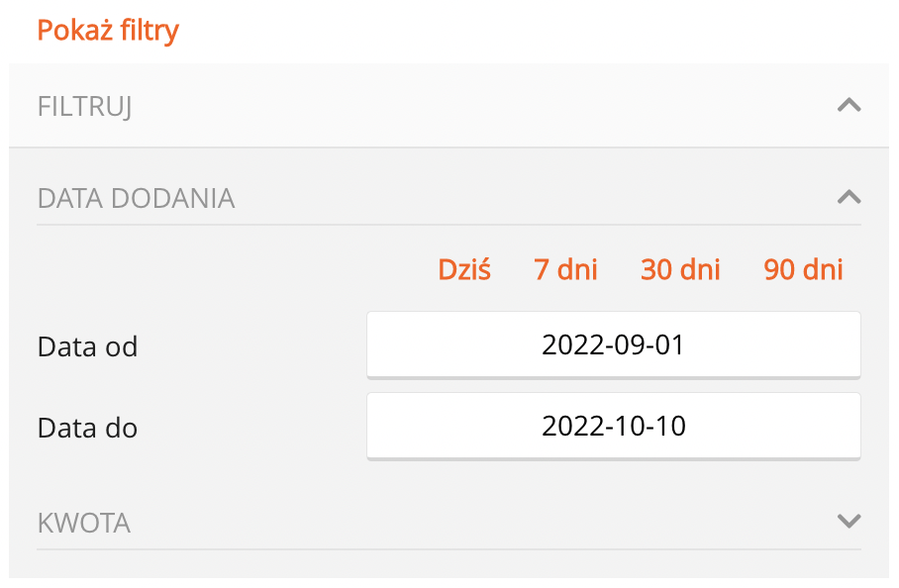Focus the Data do date field

pyautogui.click(x=613, y=426)
